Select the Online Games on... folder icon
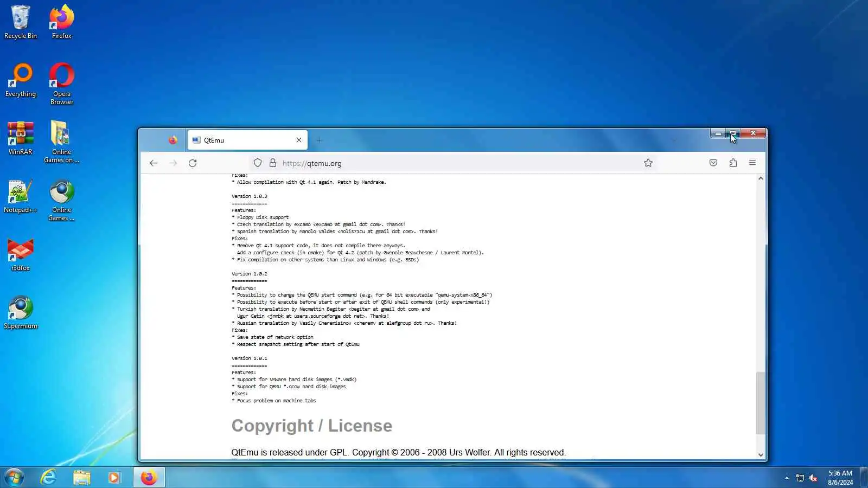 [x=62, y=142]
